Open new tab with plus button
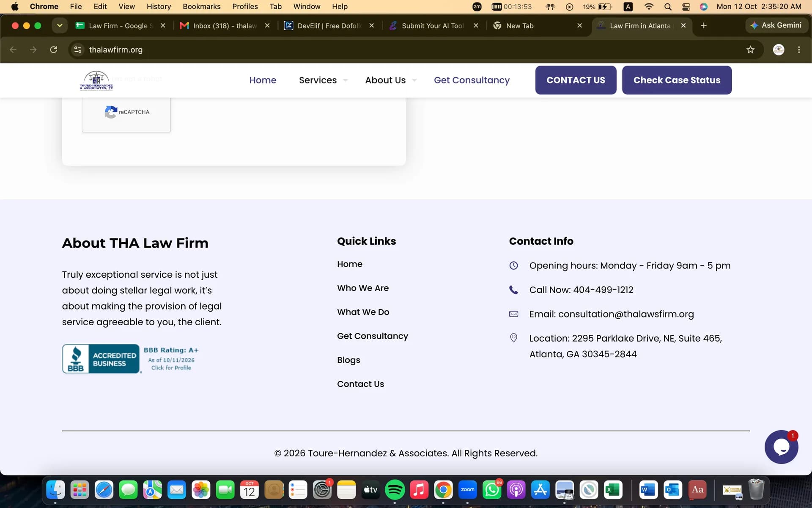812x508 pixels. [703, 25]
